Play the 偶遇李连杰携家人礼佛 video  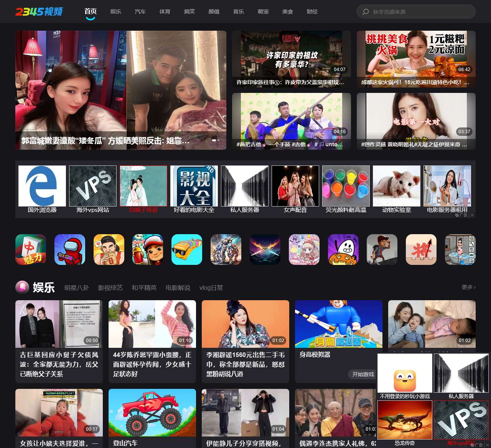[x=336, y=418]
